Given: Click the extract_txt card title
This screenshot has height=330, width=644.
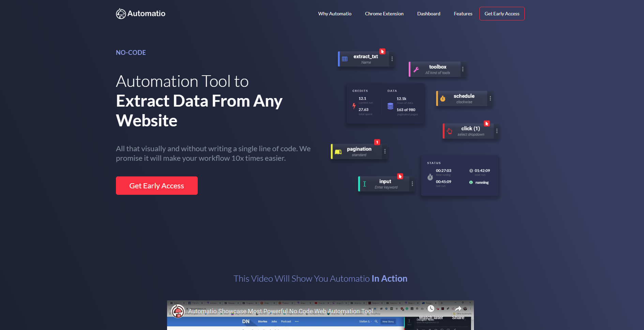Looking at the screenshot, I should click(366, 57).
